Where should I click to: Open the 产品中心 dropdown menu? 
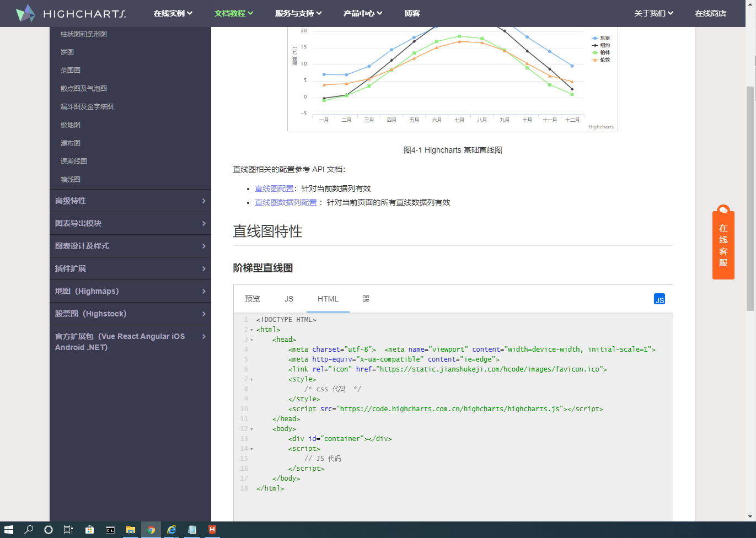click(x=363, y=13)
